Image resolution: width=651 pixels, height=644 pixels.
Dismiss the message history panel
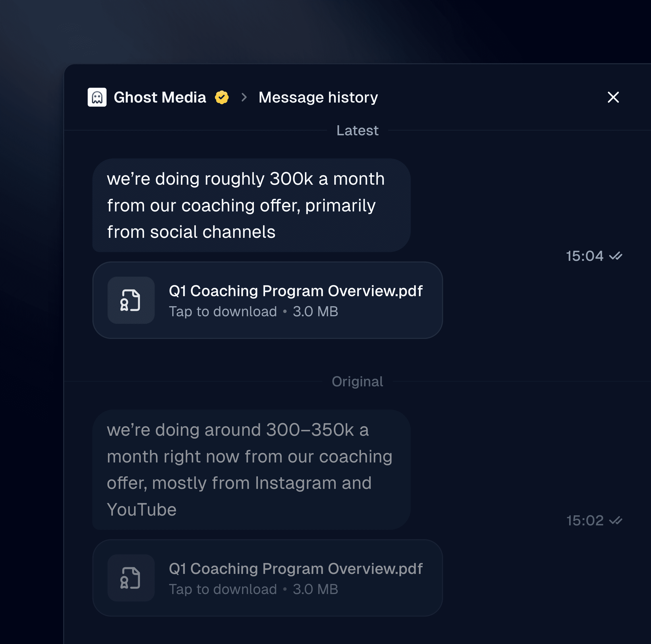[613, 97]
